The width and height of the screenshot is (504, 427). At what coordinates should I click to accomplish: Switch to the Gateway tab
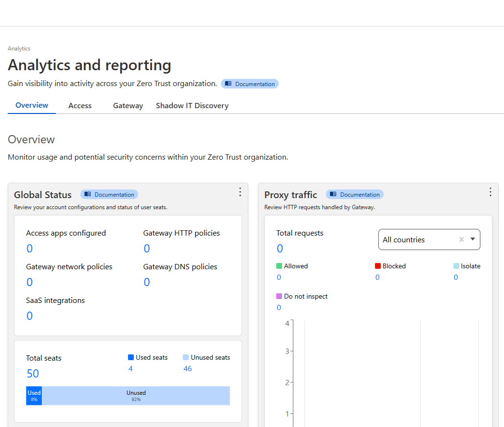click(x=128, y=106)
